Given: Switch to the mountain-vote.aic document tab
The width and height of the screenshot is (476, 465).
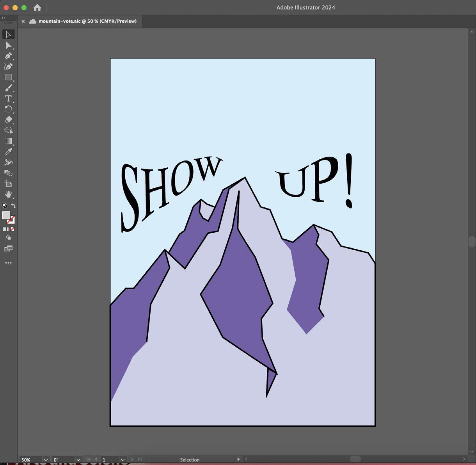Looking at the screenshot, I should tap(87, 21).
